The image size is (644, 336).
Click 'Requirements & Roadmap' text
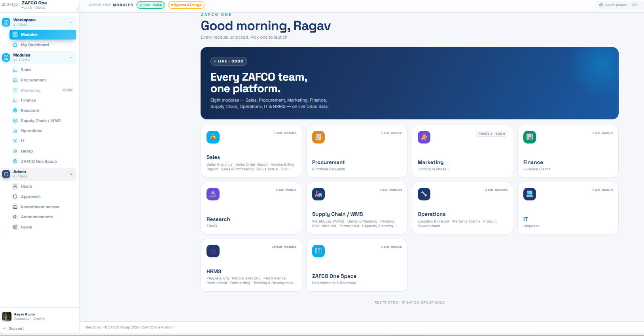334,283
